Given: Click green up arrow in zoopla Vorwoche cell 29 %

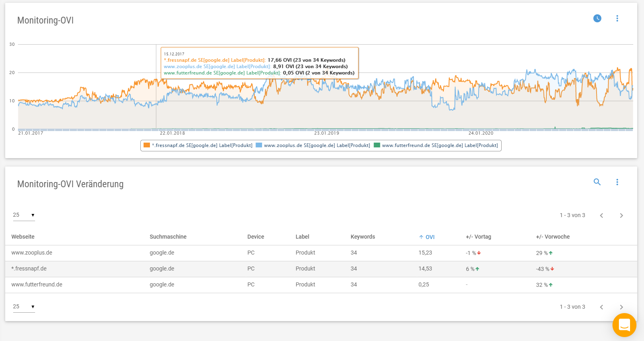Looking at the screenshot, I should (x=551, y=253).
